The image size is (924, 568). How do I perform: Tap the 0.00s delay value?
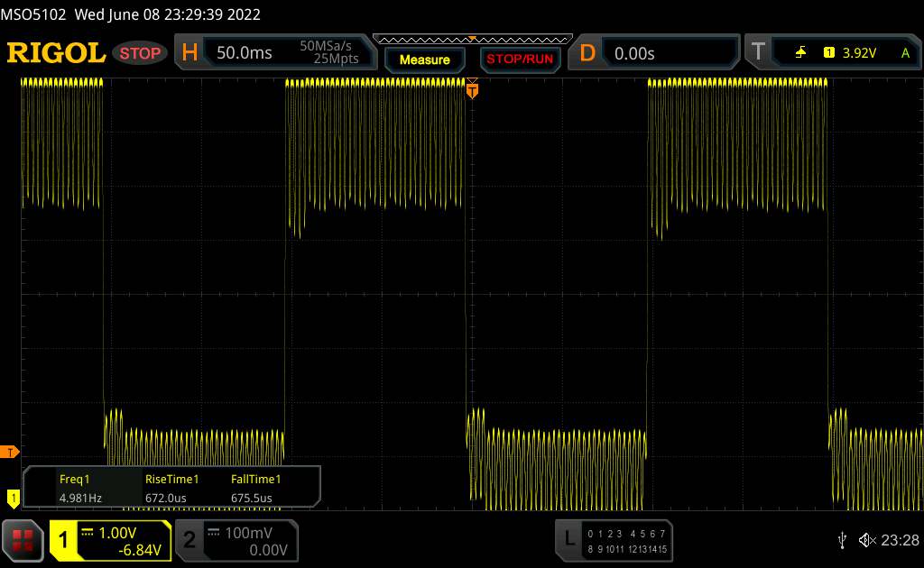pyautogui.click(x=634, y=53)
